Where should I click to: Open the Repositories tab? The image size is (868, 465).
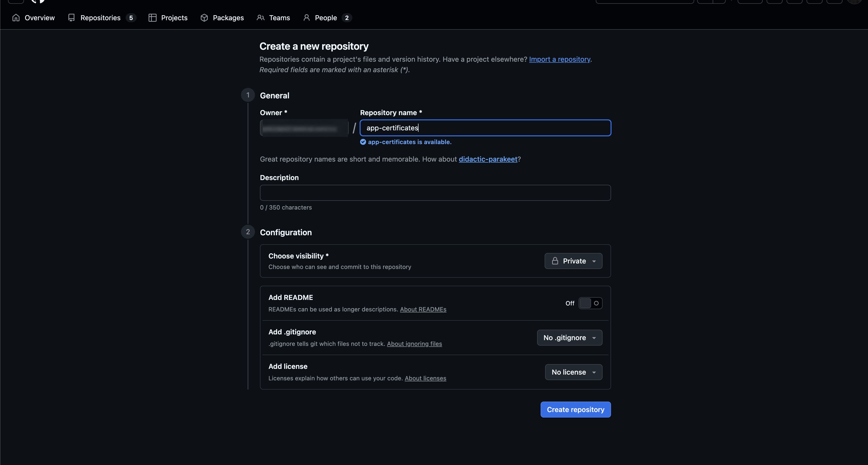coord(102,18)
